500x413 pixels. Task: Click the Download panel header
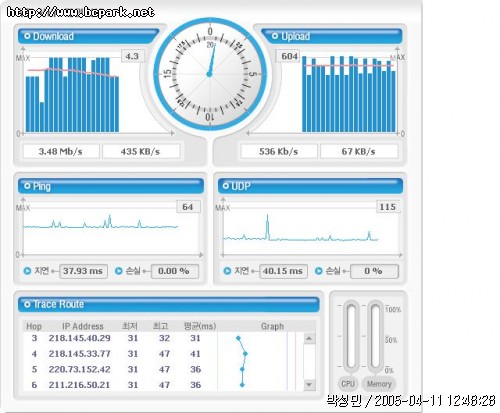click(88, 36)
